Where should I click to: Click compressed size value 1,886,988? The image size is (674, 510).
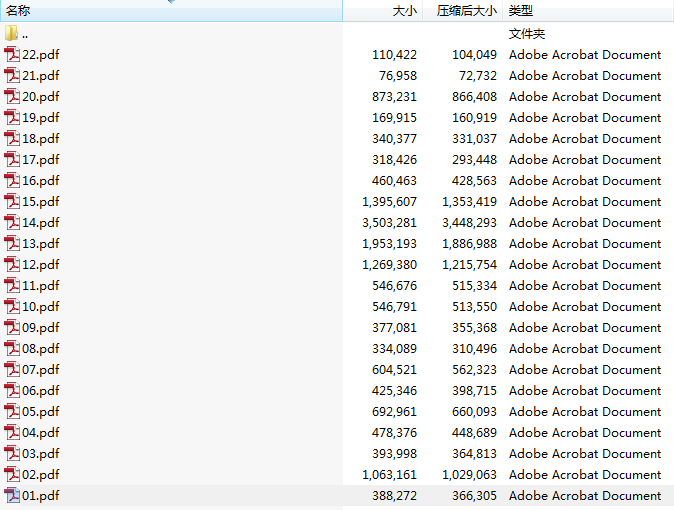tap(469, 244)
